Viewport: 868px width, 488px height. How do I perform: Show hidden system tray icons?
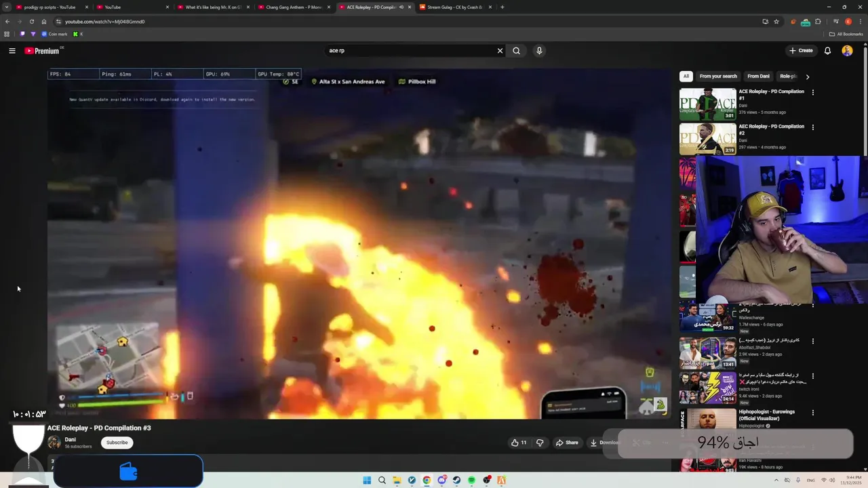click(776, 481)
